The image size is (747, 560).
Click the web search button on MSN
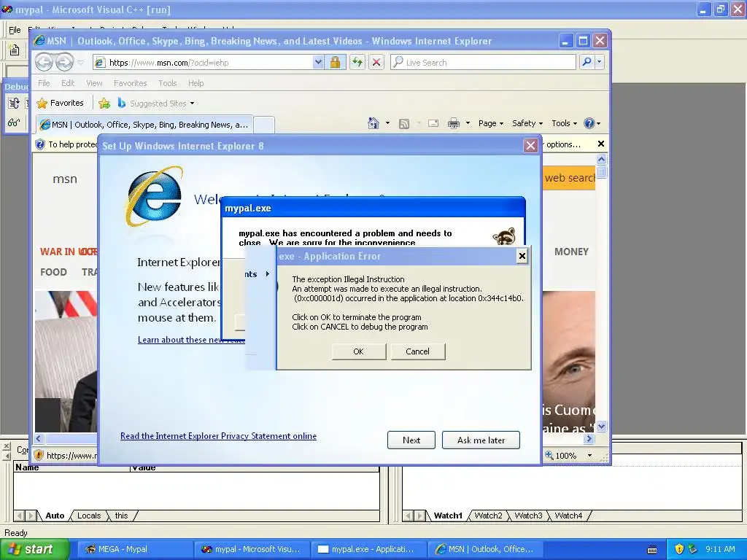point(569,178)
